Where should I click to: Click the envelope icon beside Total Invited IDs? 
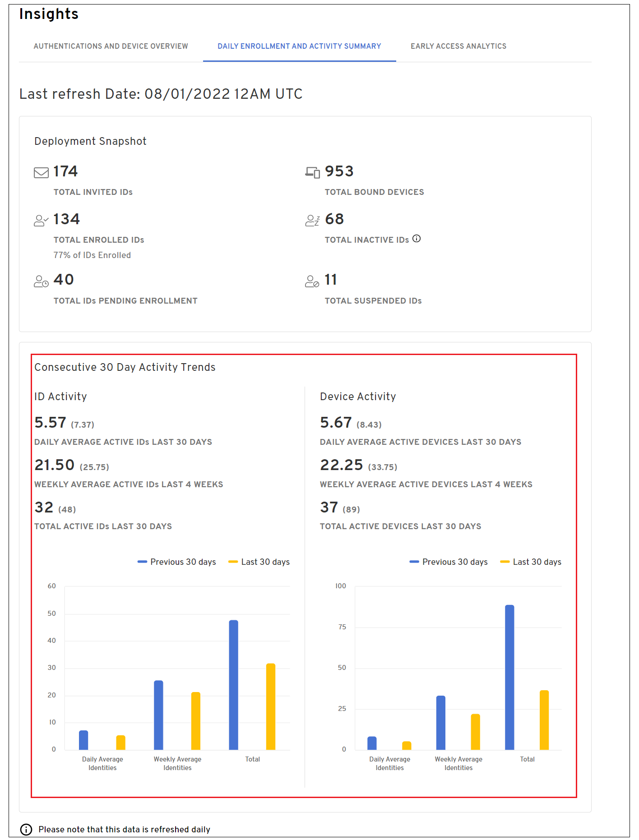pyautogui.click(x=41, y=173)
